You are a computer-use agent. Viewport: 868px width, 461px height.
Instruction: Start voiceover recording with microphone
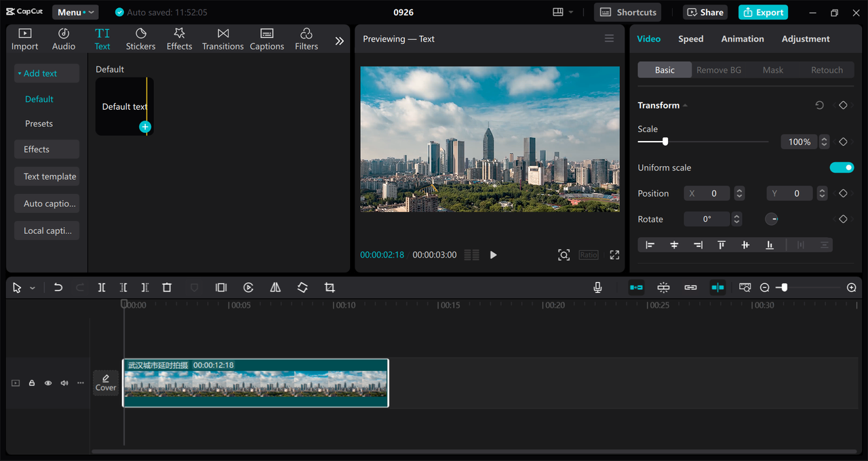click(x=597, y=287)
